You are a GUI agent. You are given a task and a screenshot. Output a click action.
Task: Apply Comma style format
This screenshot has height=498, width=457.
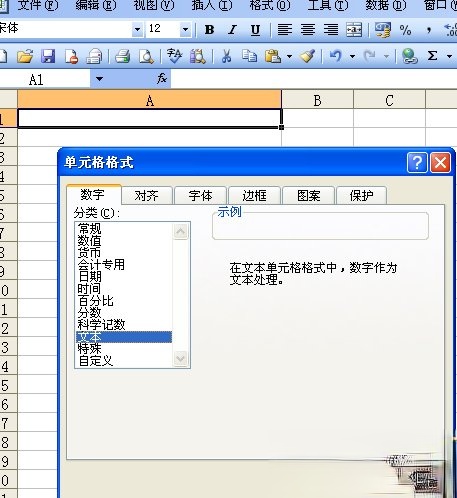429,30
